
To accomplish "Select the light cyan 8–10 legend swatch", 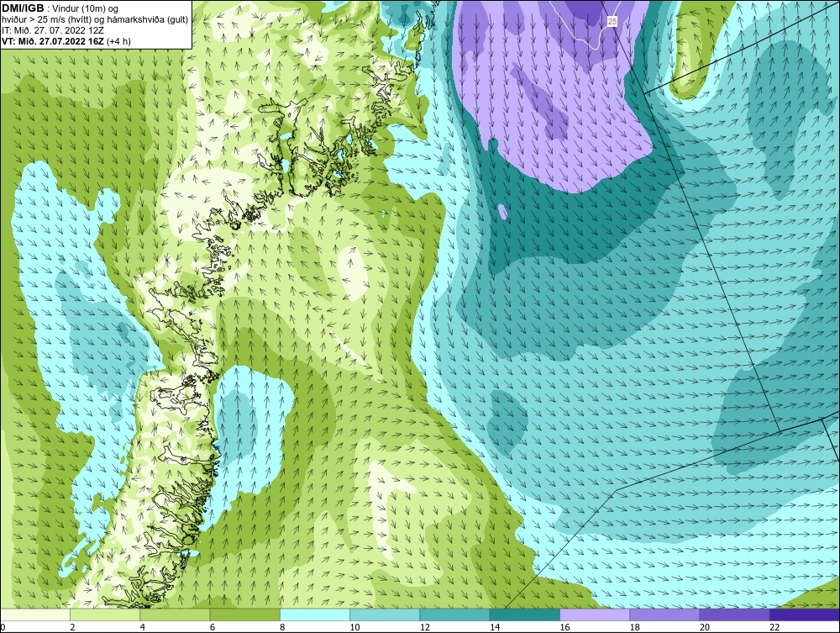I will pos(315,615).
